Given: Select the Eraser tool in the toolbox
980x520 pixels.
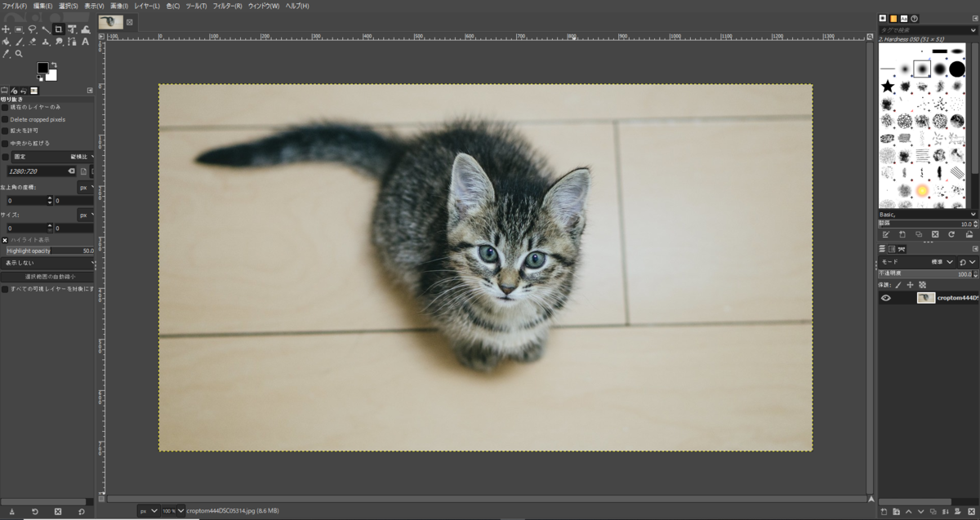Looking at the screenshot, I should tap(33, 42).
